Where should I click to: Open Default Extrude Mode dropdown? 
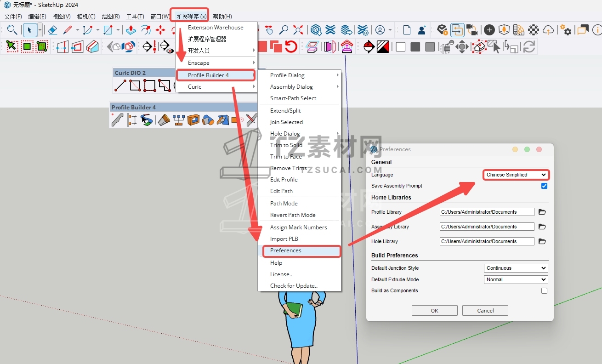(x=516, y=279)
